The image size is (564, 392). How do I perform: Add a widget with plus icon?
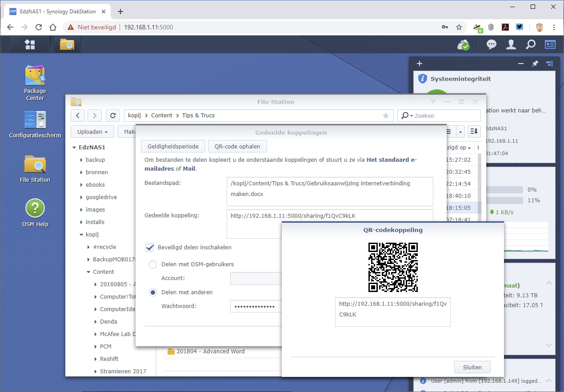coord(419,64)
